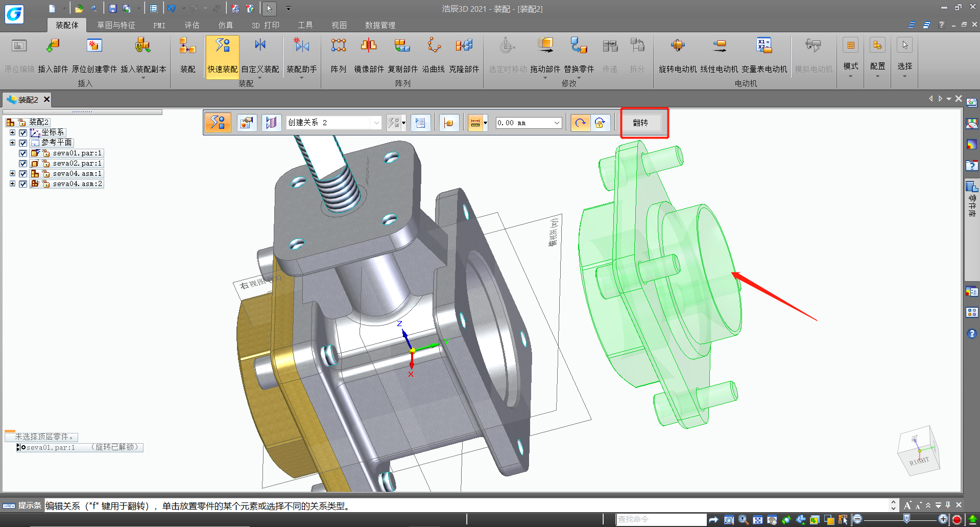This screenshot has height=527, width=980.
Task: Click the 插入装配副本 icon
Action: point(143,46)
